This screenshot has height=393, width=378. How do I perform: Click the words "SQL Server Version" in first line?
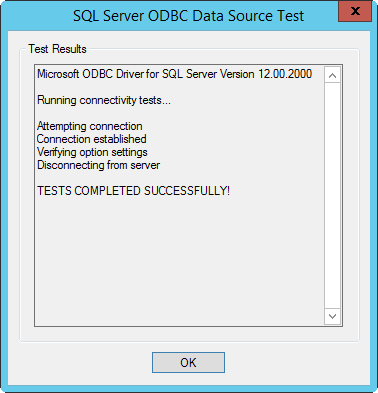click(208, 74)
